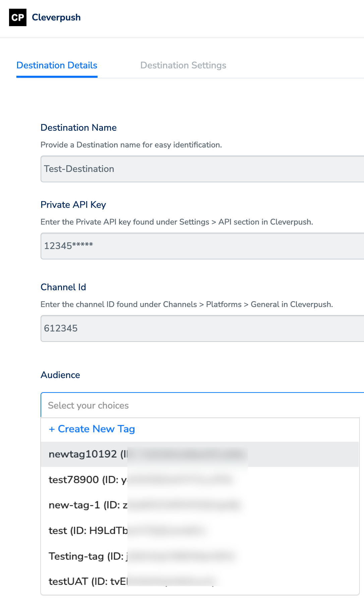Switch to the Destination Settings tab
Viewport: 364px width, 606px height.
click(183, 65)
